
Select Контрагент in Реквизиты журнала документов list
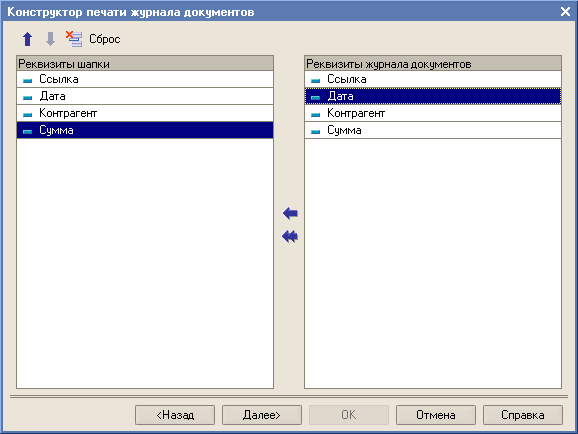tap(433, 113)
